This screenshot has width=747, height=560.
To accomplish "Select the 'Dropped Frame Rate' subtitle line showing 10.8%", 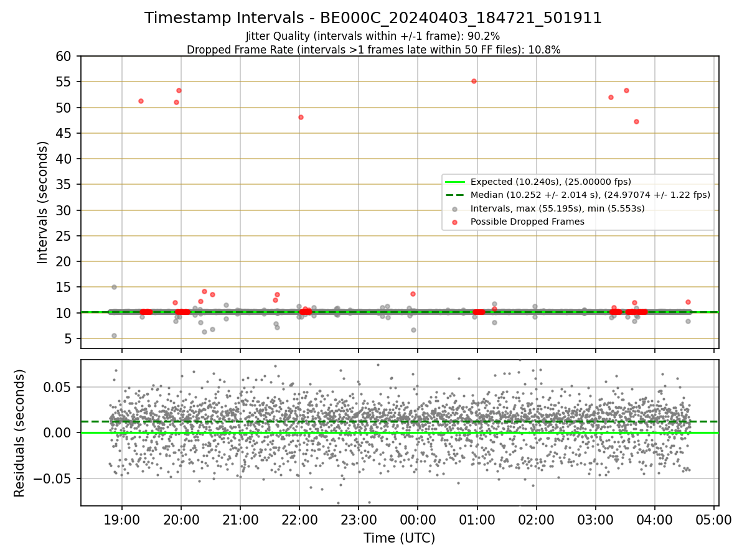I will (x=374, y=50).
